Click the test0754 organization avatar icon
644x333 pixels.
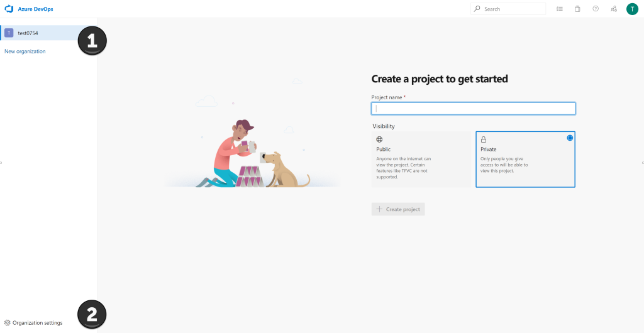point(9,33)
